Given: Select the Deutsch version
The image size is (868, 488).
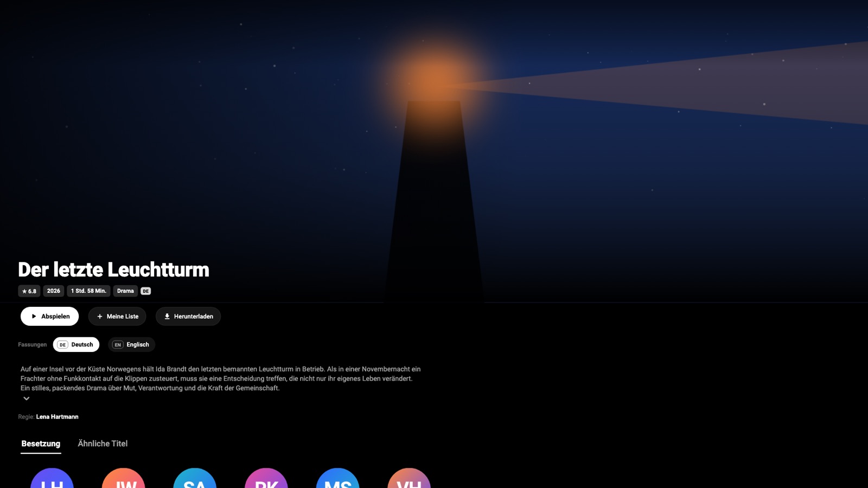Looking at the screenshot, I should point(76,344).
